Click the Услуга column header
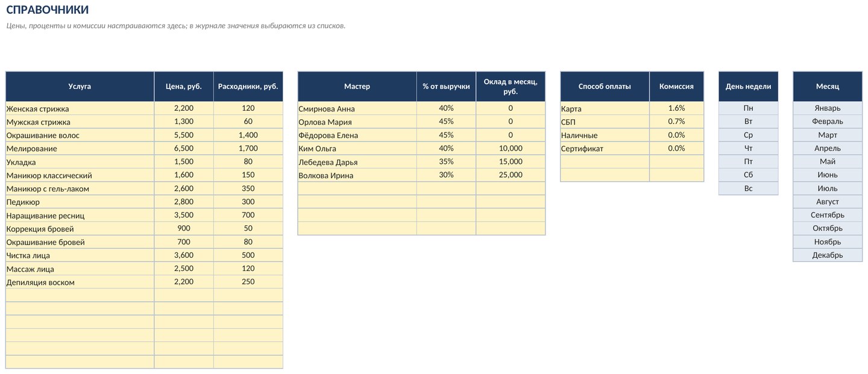868x374 pixels. (x=80, y=87)
